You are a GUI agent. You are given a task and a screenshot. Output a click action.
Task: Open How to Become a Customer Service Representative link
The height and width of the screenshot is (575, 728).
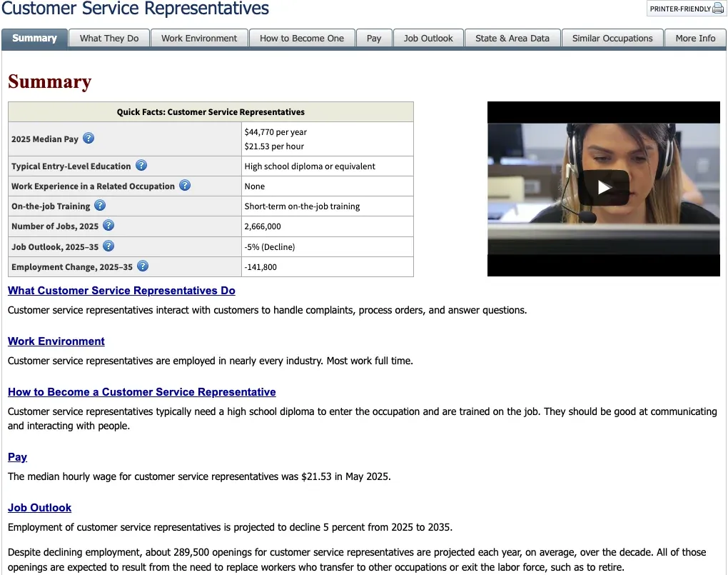(x=141, y=392)
